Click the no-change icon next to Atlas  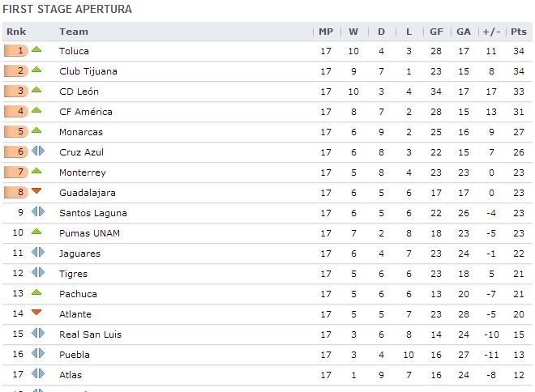coord(38,373)
